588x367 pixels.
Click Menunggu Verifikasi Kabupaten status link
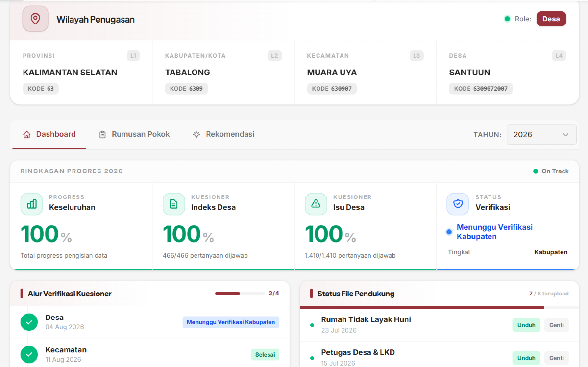pyautogui.click(x=494, y=232)
